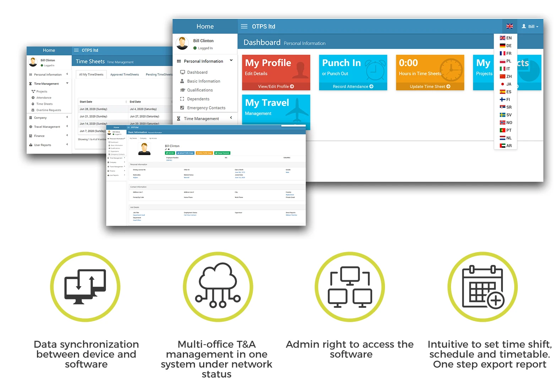The width and height of the screenshot is (559, 392).
Task: Choose FR French language option
Action: click(506, 53)
